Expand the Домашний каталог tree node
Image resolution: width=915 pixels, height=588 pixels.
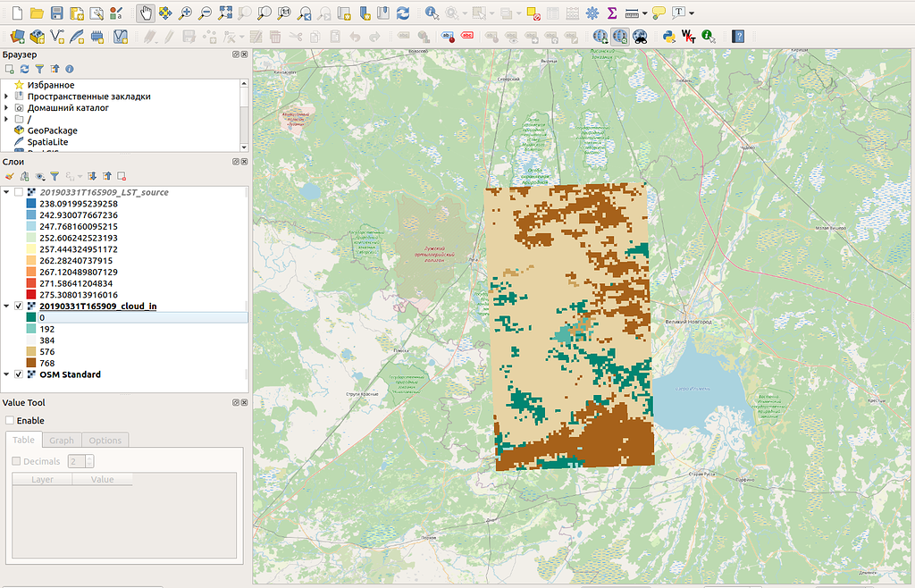tap(6, 108)
